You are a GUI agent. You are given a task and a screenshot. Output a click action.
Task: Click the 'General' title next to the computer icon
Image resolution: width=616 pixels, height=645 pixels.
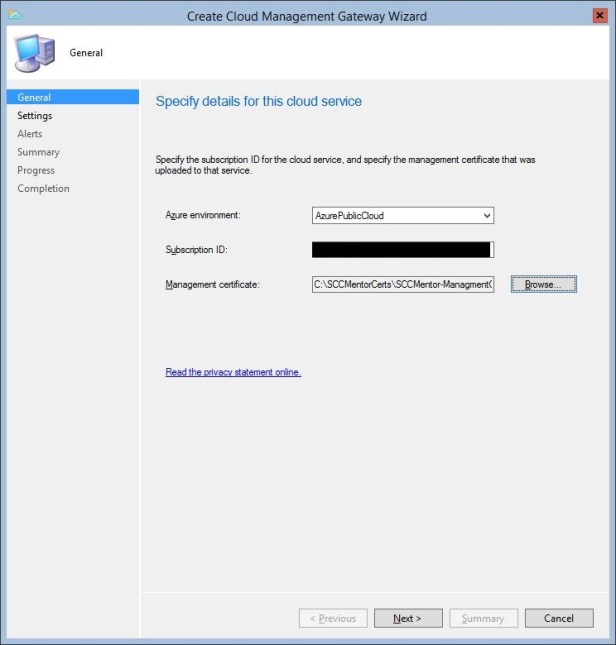(86, 53)
